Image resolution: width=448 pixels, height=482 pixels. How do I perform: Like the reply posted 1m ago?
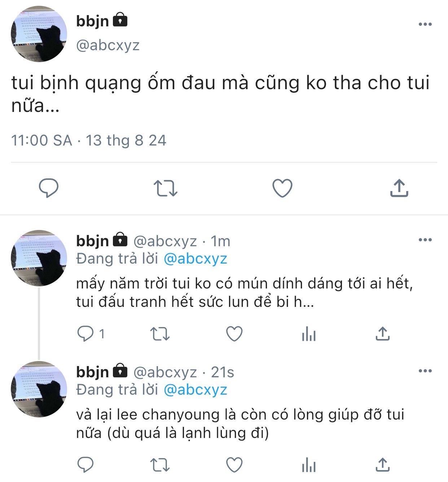pos(234,334)
